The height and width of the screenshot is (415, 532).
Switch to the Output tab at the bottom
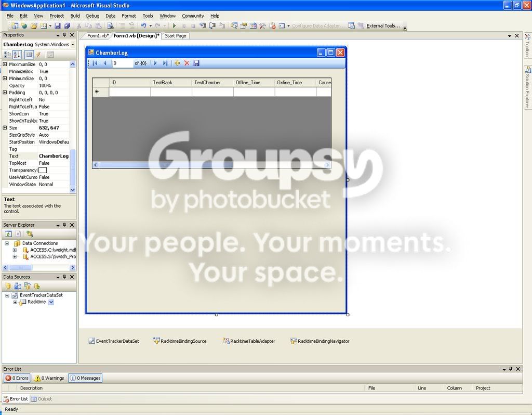(42, 399)
